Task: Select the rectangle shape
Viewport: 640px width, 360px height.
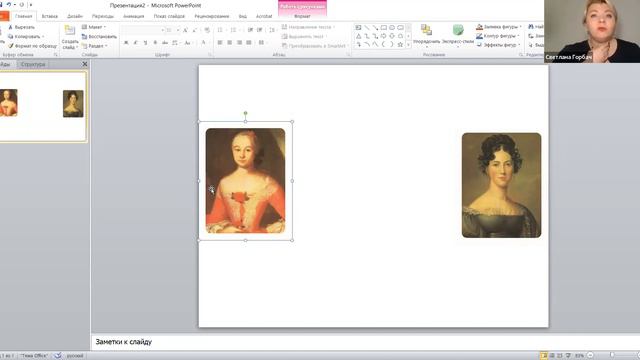Action: [384, 28]
